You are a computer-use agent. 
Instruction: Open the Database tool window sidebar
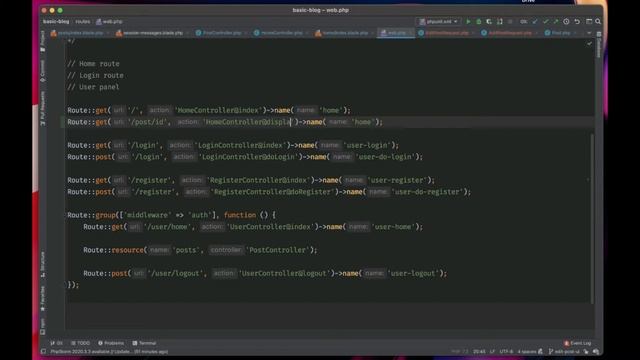(x=599, y=45)
